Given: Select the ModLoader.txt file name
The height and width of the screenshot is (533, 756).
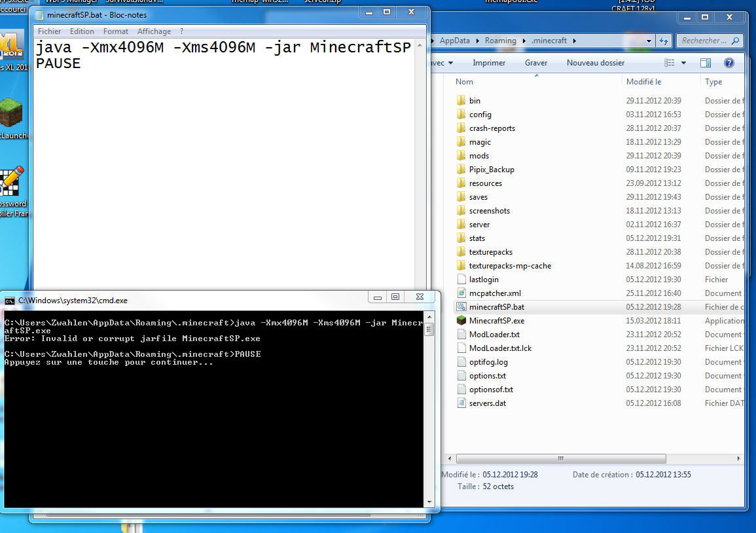Looking at the screenshot, I should click(494, 334).
